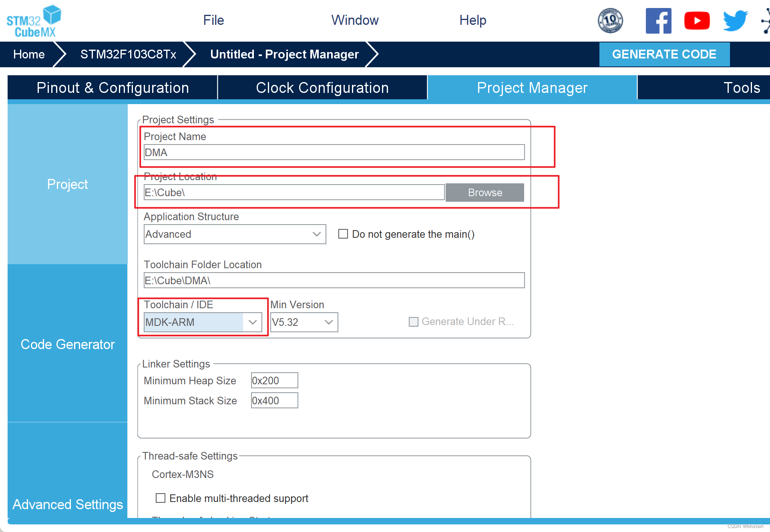This screenshot has height=532, width=770.
Task: Enable multi-threaded support checkbox
Action: [x=161, y=498]
